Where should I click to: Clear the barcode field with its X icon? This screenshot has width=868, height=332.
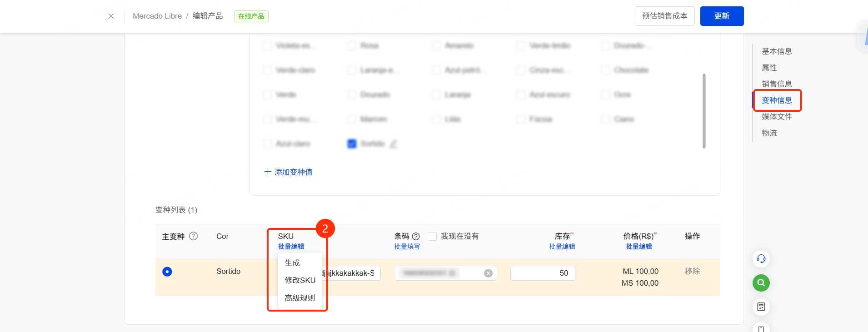pyautogui.click(x=488, y=273)
